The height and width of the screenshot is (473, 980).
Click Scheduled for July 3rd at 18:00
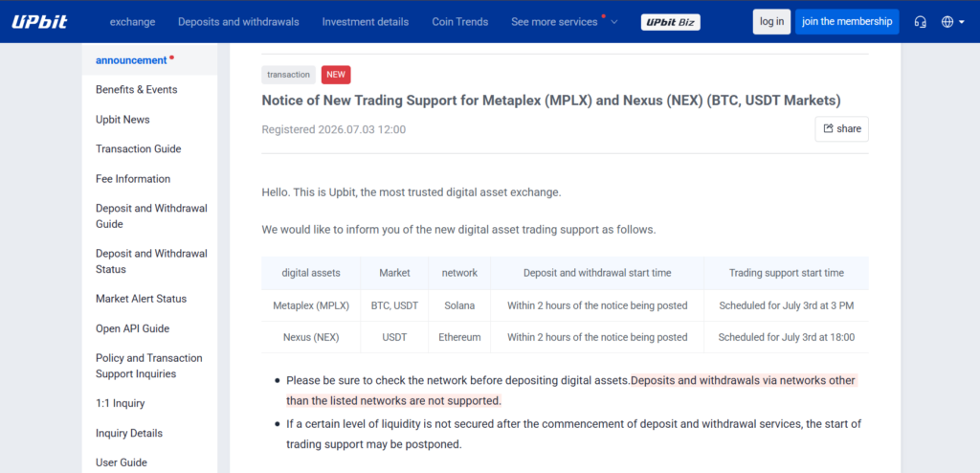(x=787, y=337)
